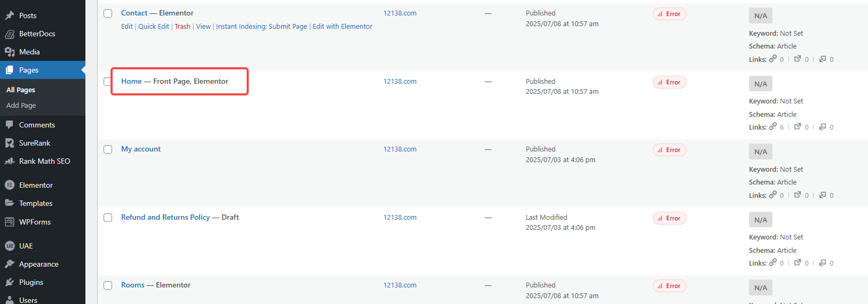The image size is (868, 304).
Task: Click the Plugins plug icon
Action: tap(10, 282)
